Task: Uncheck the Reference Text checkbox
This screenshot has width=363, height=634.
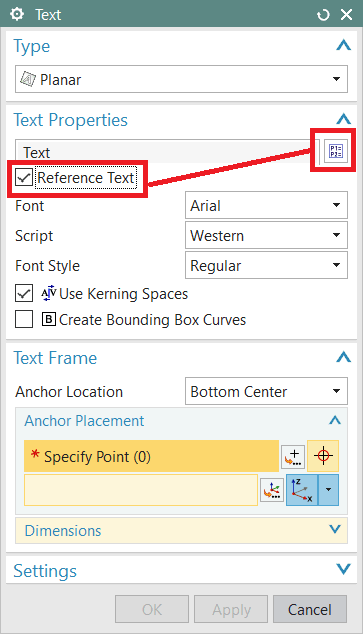Action: pyautogui.click(x=24, y=177)
